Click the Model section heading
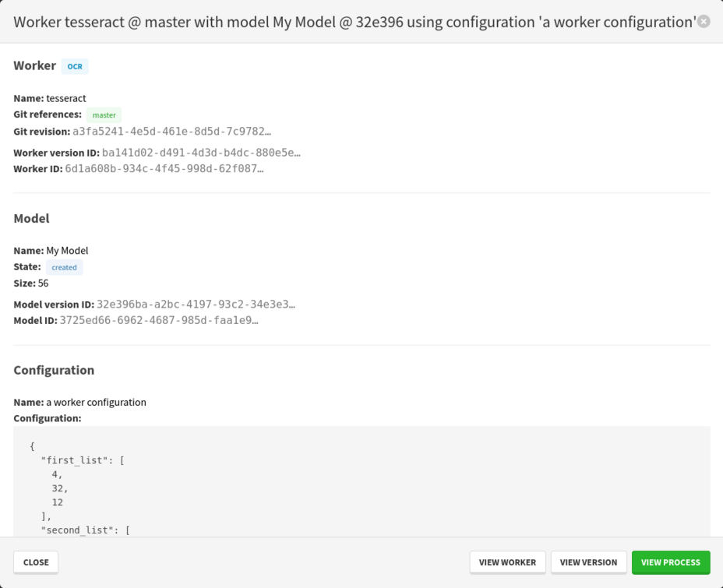 tap(32, 219)
